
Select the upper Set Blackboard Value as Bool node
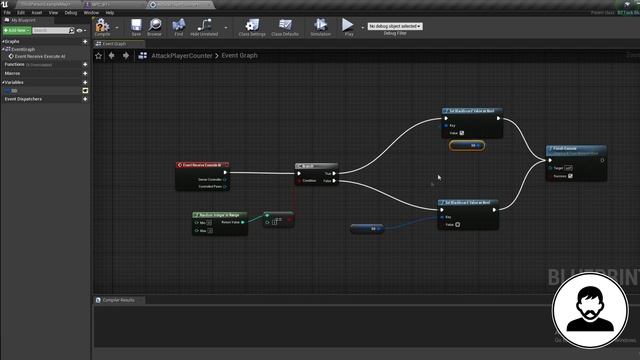472,111
